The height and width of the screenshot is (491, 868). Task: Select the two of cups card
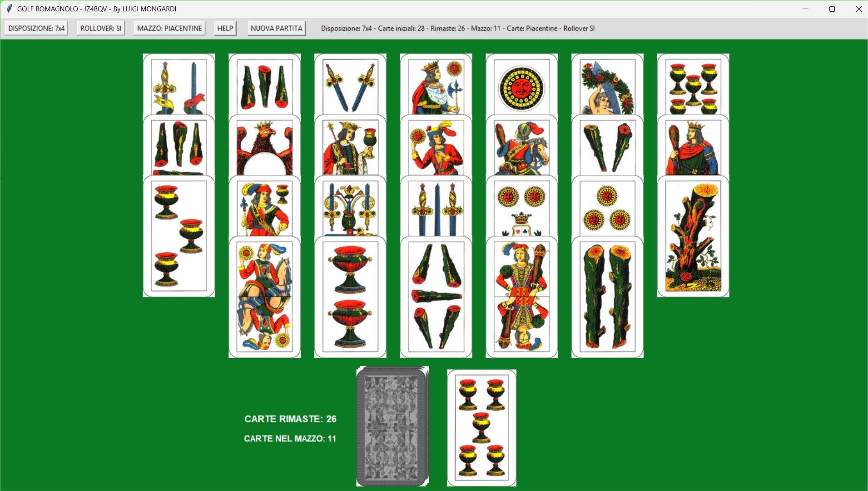(350, 297)
